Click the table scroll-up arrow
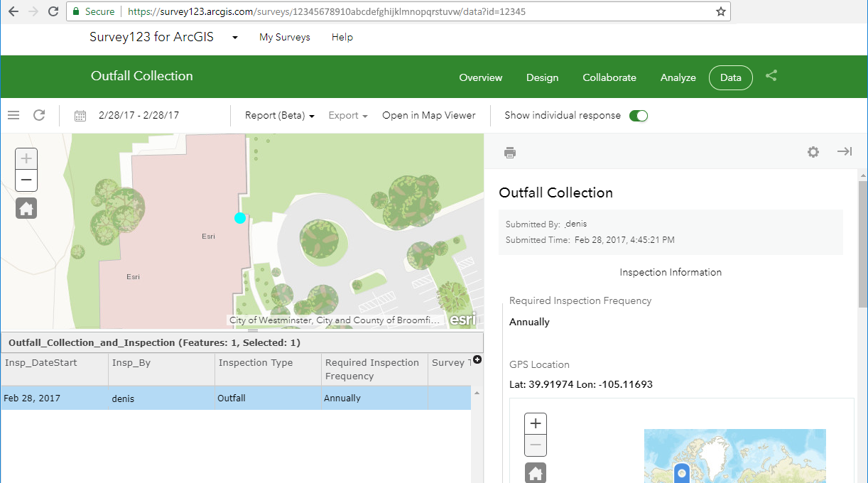 tap(477, 393)
